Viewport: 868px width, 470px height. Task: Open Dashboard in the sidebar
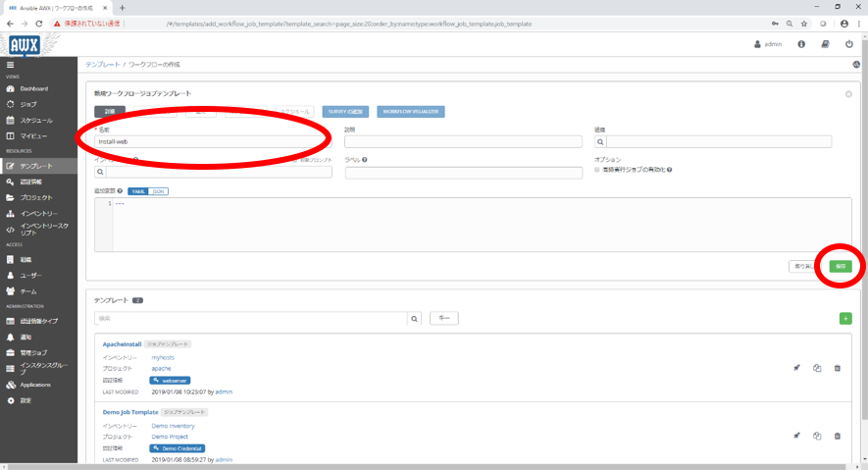click(x=33, y=88)
